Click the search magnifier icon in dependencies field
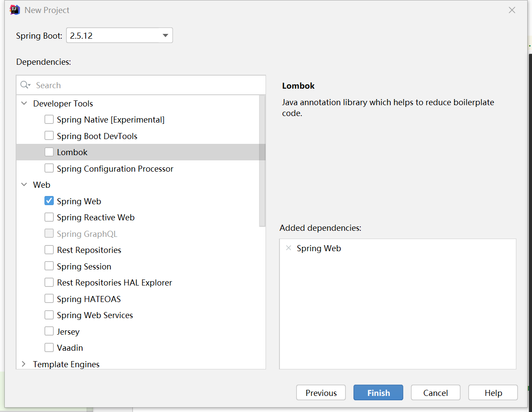The width and height of the screenshot is (532, 412). (x=25, y=85)
